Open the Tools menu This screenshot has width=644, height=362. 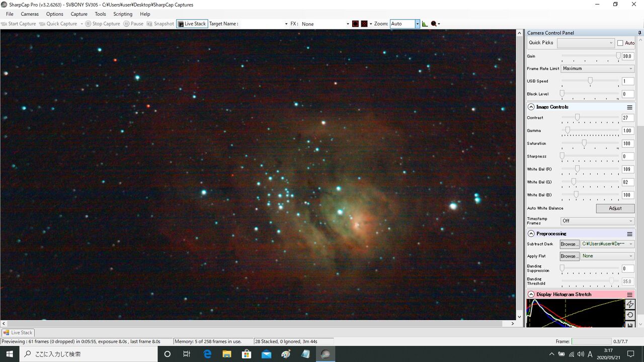101,14
